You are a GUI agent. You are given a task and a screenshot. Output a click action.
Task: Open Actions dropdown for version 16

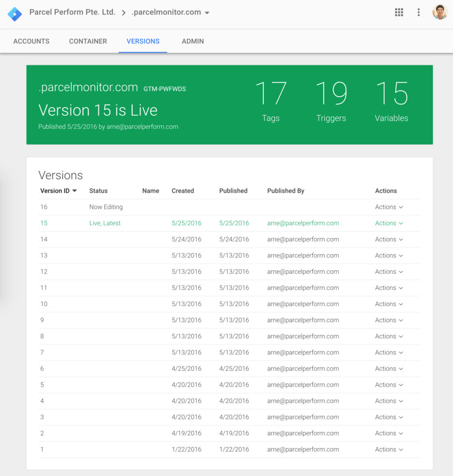tap(389, 207)
